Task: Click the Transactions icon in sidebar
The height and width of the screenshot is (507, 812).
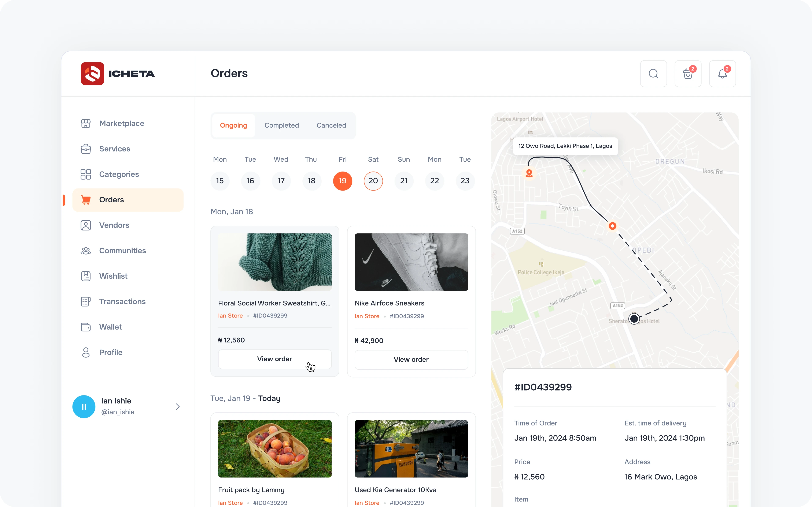Action: click(86, 301)
